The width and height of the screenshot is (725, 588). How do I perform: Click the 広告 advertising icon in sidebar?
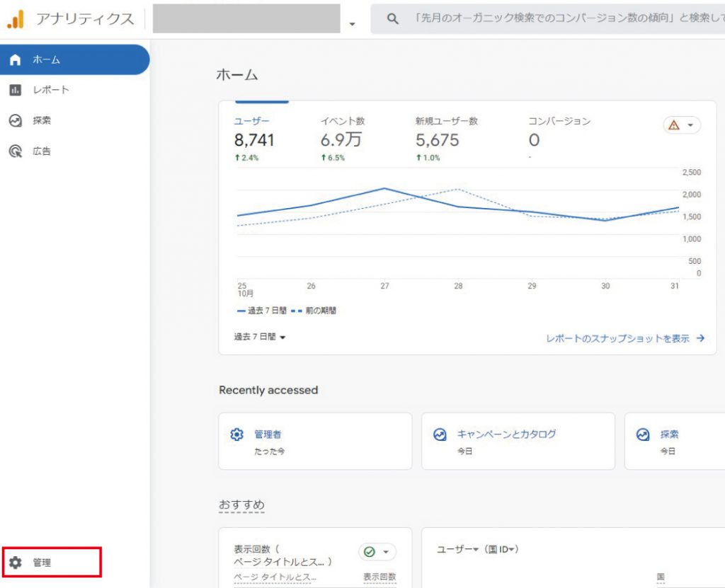pos(16,151)
